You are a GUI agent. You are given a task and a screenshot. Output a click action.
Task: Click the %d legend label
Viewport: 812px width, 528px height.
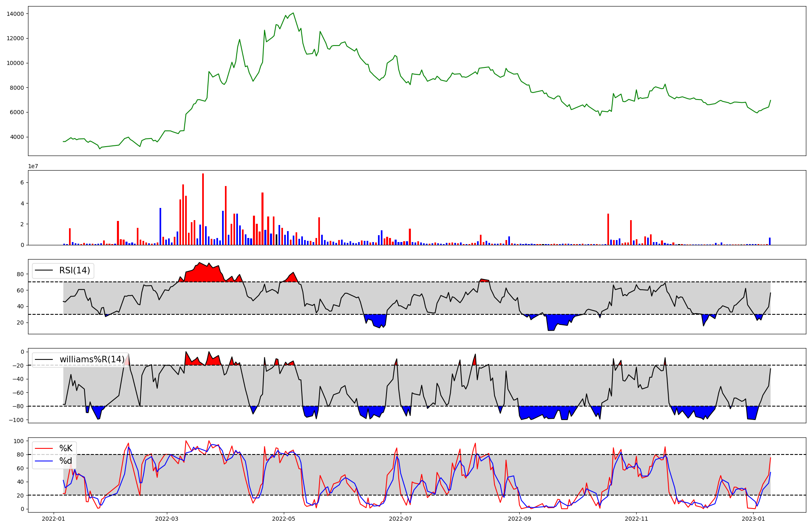click(66, 461)
